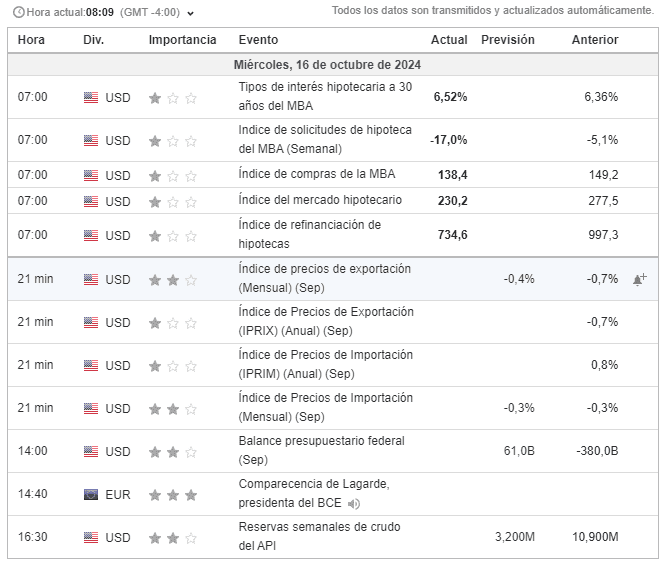
Task: Click the 16:30 time cell
Action: coord(33,537)
